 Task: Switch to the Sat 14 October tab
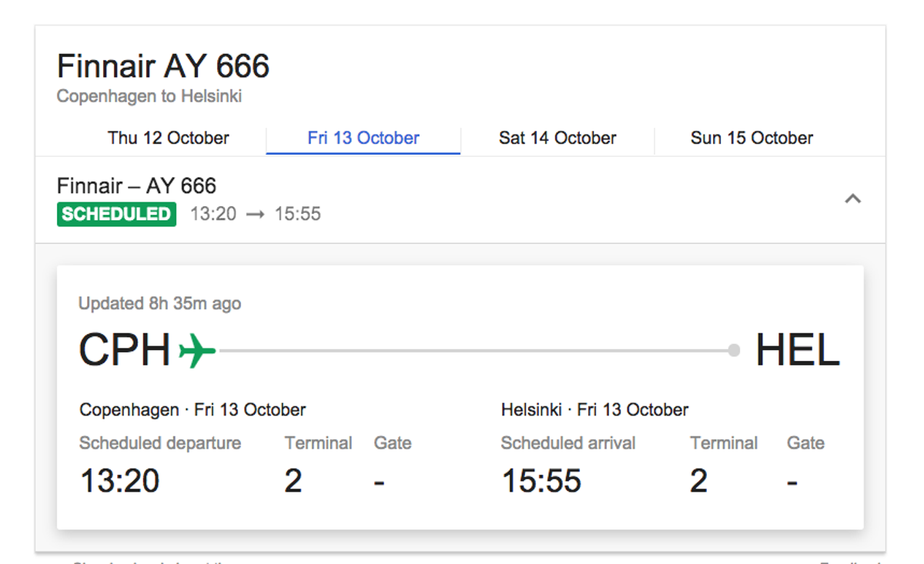[557, 138]
